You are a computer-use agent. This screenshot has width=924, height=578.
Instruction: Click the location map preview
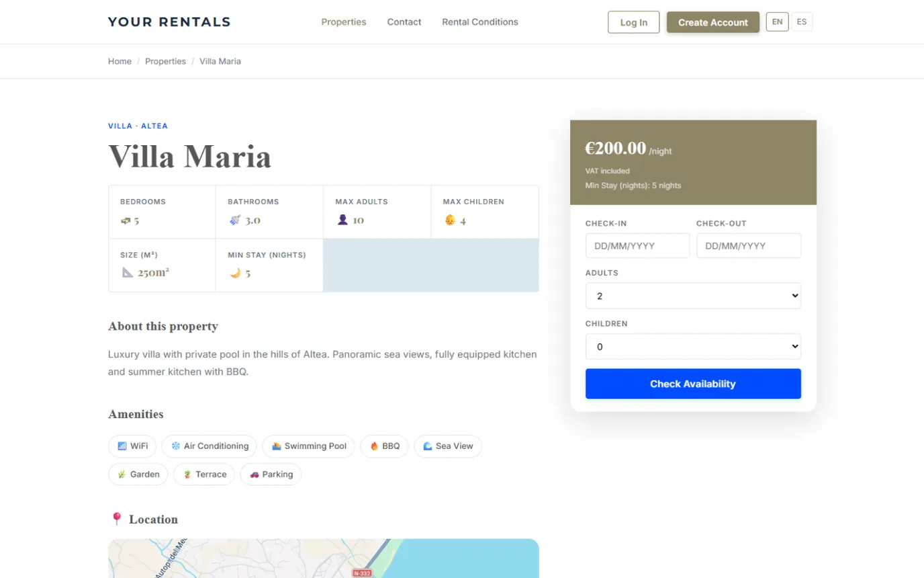324,559
